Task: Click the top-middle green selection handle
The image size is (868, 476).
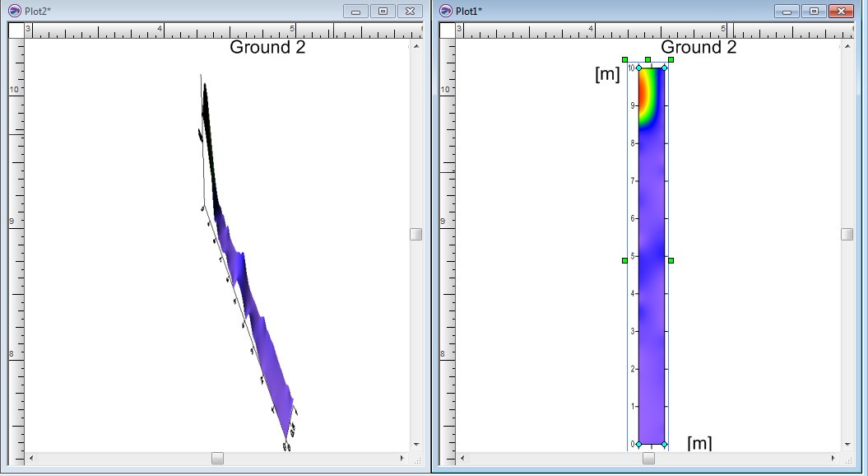Action: click(648, 60)
